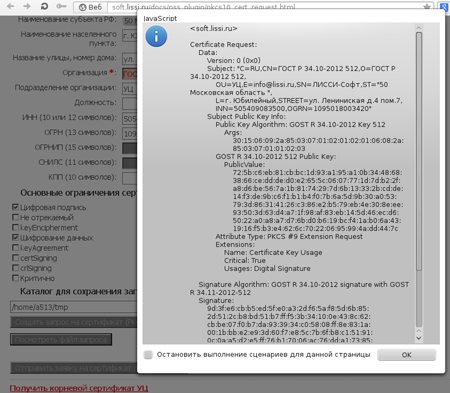Click the Посмотреть файл запроса button
Image resolution: width=450 pixels, height=393 pixels.
[61, 340]
